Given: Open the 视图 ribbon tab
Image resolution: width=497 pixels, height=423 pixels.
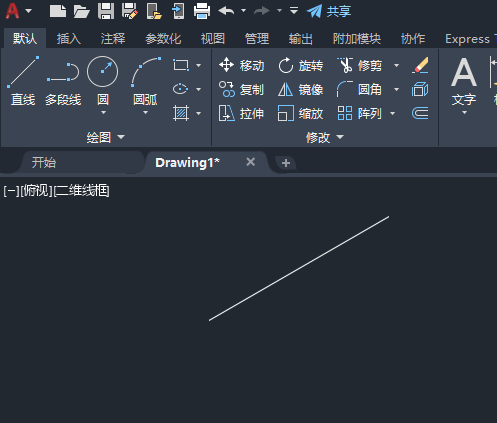Looking at the screenshot, I should pyautogui.click(x=213, y=39).
